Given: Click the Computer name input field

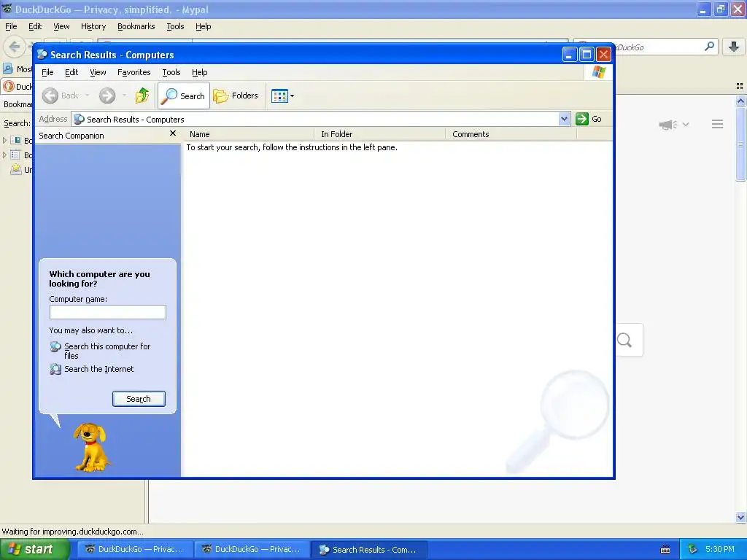Looking at the screenshot, I should (108, 312).
